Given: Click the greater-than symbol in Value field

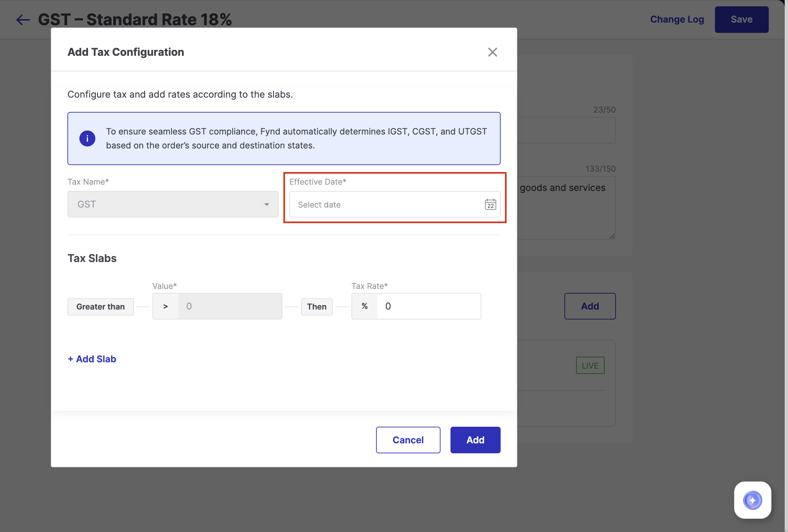Looking at the screenshot, I should [165, 306].
